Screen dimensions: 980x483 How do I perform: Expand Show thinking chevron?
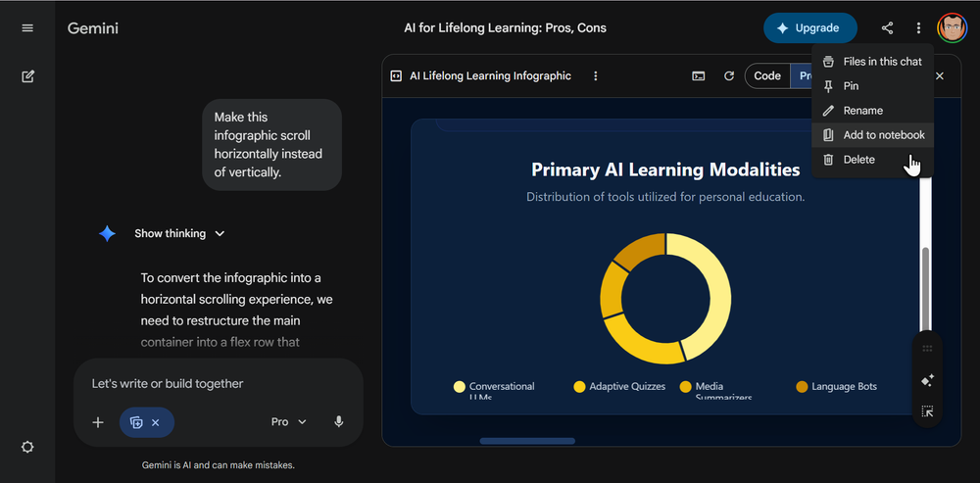tap(220, 234)
